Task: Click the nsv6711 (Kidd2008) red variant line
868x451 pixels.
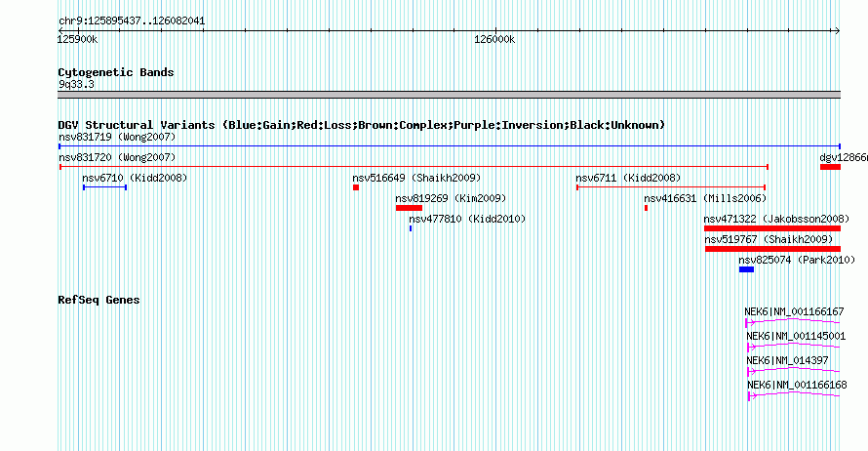Action: (x=671, y=187)
